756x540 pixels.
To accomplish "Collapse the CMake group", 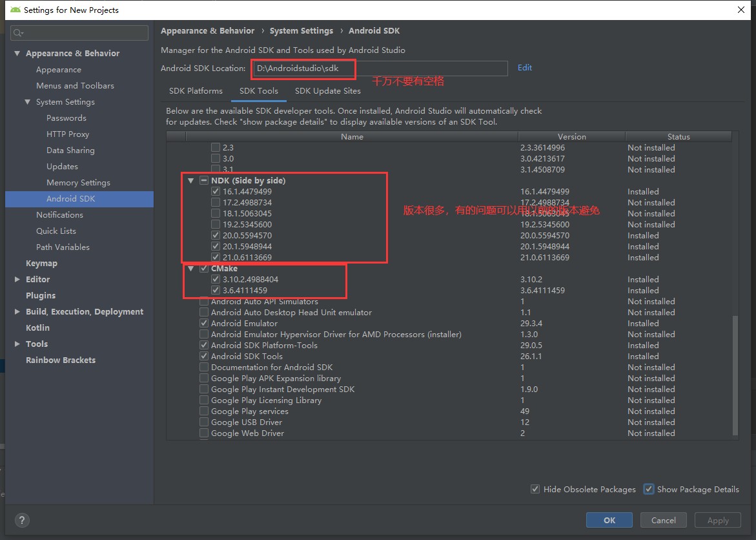I will 191,268.
